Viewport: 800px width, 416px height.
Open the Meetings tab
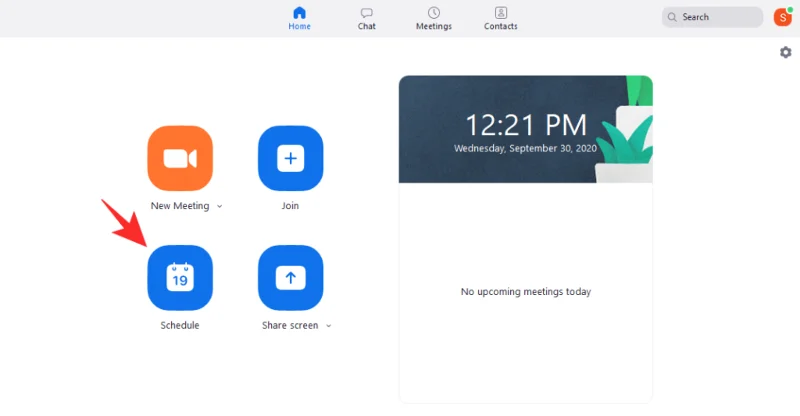[434, 18]
